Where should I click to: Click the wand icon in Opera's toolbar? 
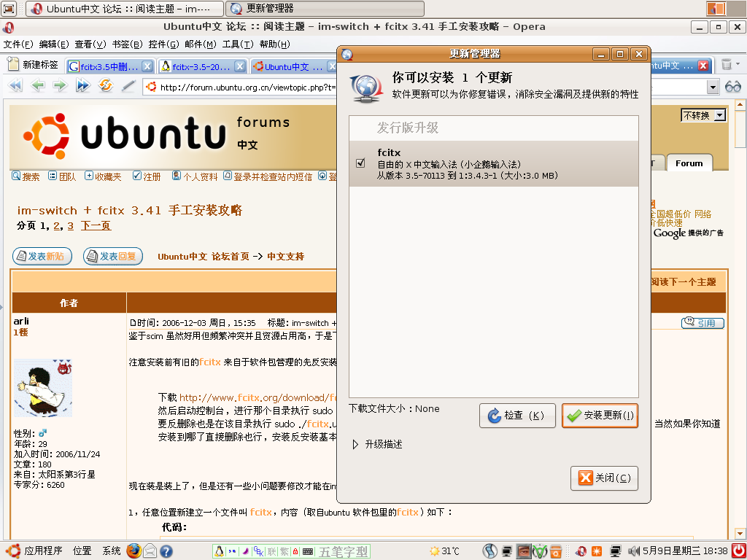pos(128,86)
